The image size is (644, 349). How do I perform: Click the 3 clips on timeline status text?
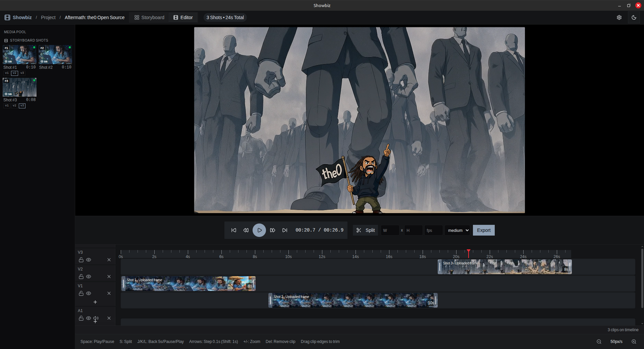[623, 330]
